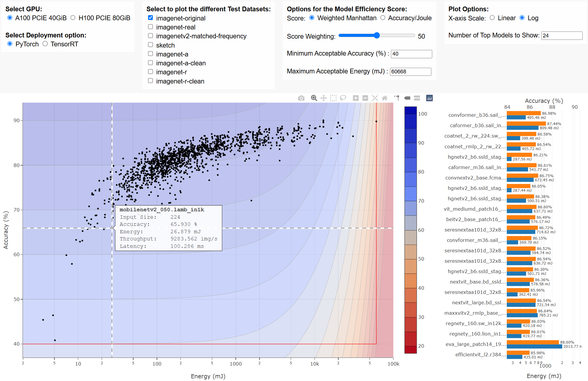This screenshot has height=381, width=588.
Task: Set X-axis scale to Linear
Action: [x=492, y=18]
